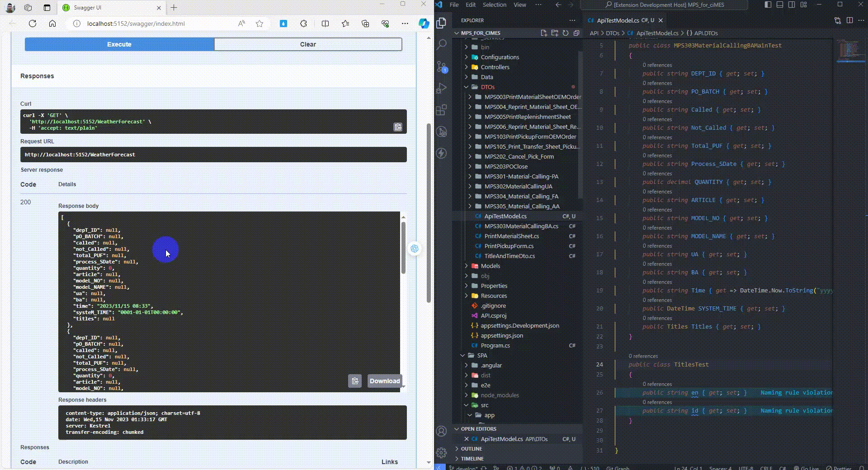The image size is (868, 470).
Task: Open the Selection menu in VS Code
Action: click(x=495, y=5)
